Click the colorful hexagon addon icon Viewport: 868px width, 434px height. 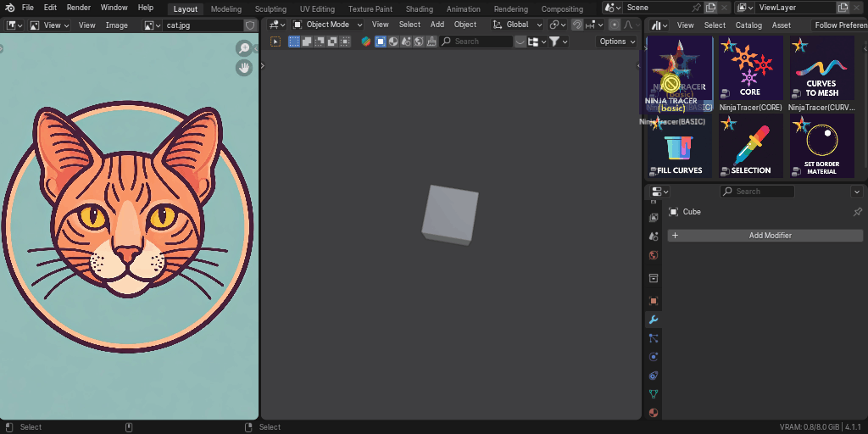366,42
